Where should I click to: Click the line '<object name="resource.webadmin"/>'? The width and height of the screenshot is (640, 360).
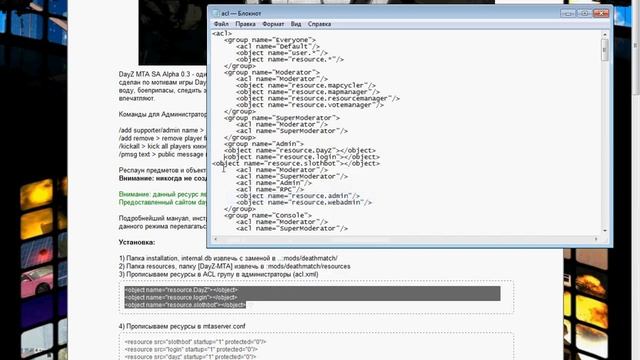tap(304, 202)
